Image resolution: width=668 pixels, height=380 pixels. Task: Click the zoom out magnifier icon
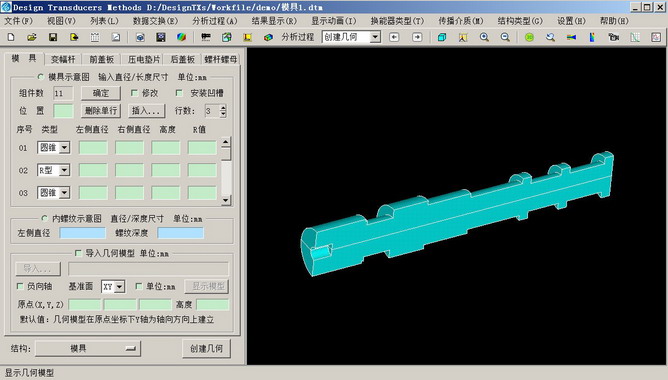point(505,37)
